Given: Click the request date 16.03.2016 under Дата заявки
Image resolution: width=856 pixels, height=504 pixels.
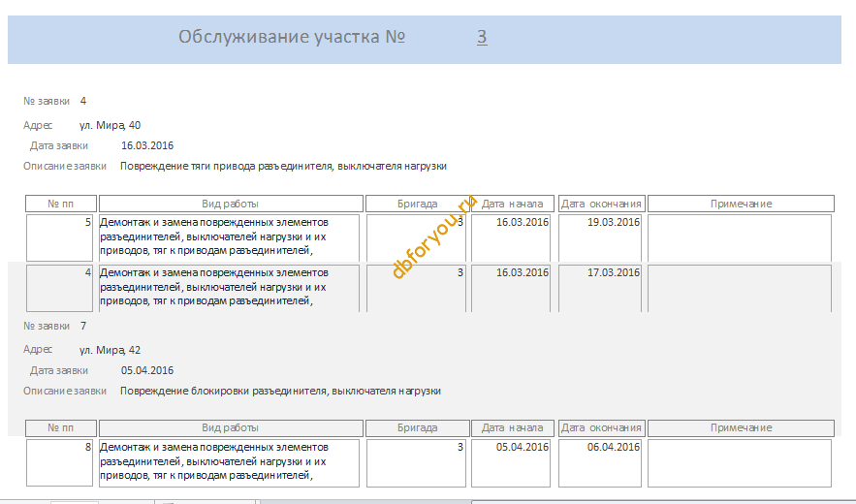Looking at the screenshot, I should [x=147, y=145].
